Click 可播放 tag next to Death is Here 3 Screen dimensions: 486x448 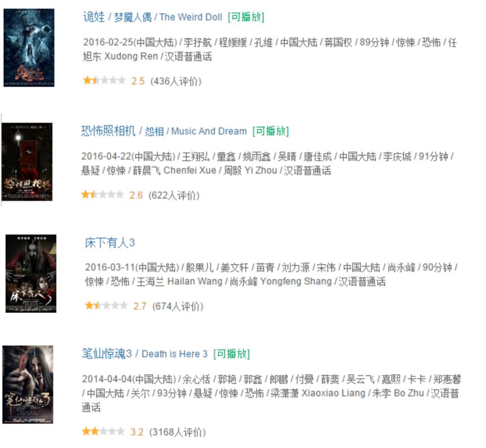point(231,354)
